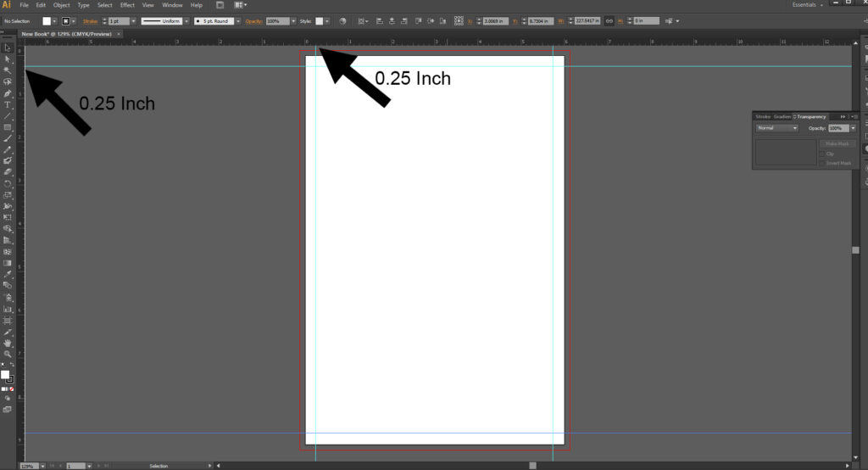Image resolution: width=868 pixels, height=470 pixels.
Task: Pick the Shape Builder tool
Action: 7,228
